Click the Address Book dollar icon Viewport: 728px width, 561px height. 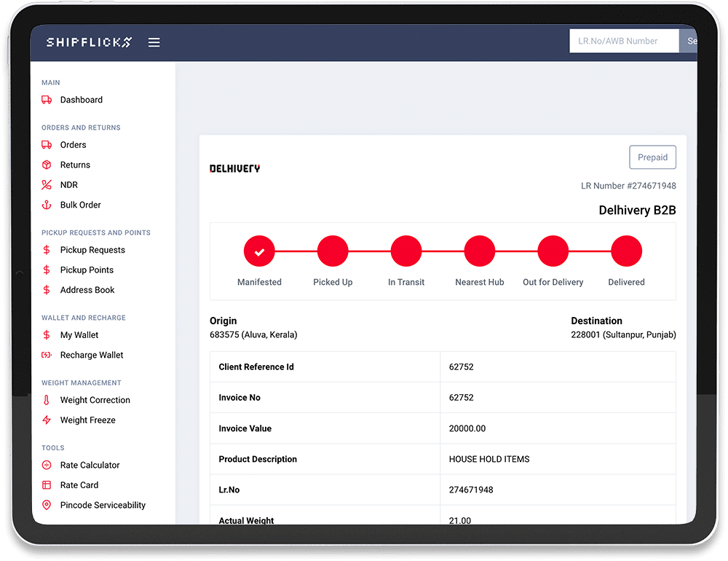pyautogui.click(x=47, y=289)
